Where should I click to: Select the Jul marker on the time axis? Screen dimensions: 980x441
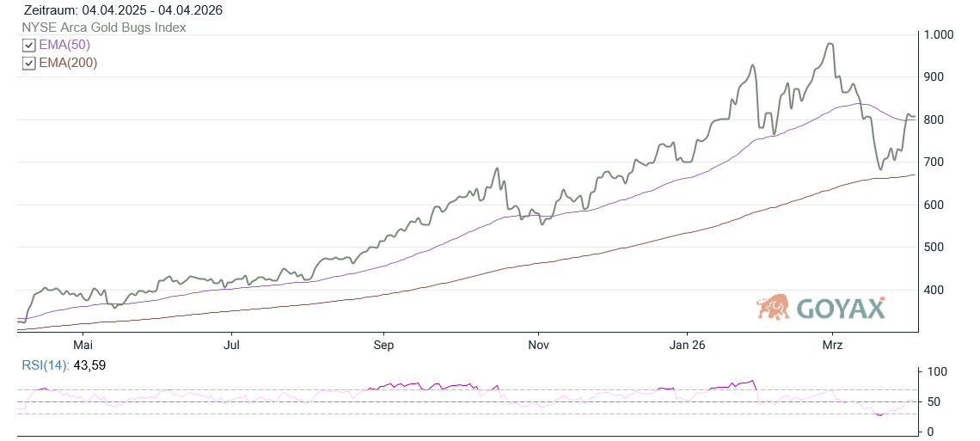[x=231, y=345]
